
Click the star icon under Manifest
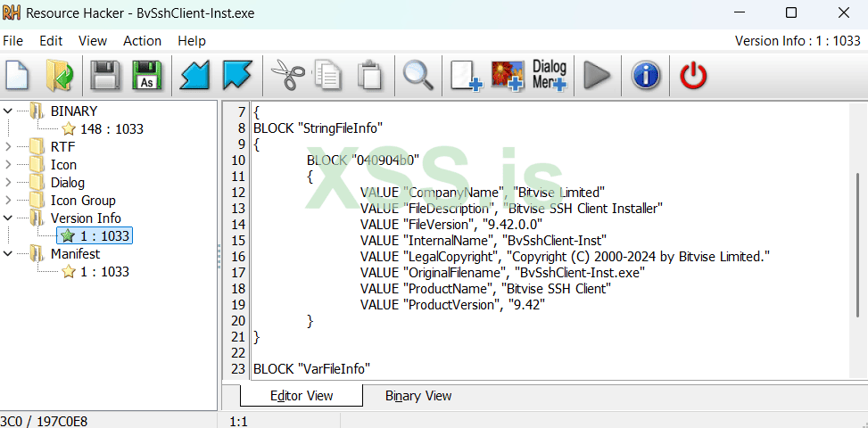coord(69,272)
